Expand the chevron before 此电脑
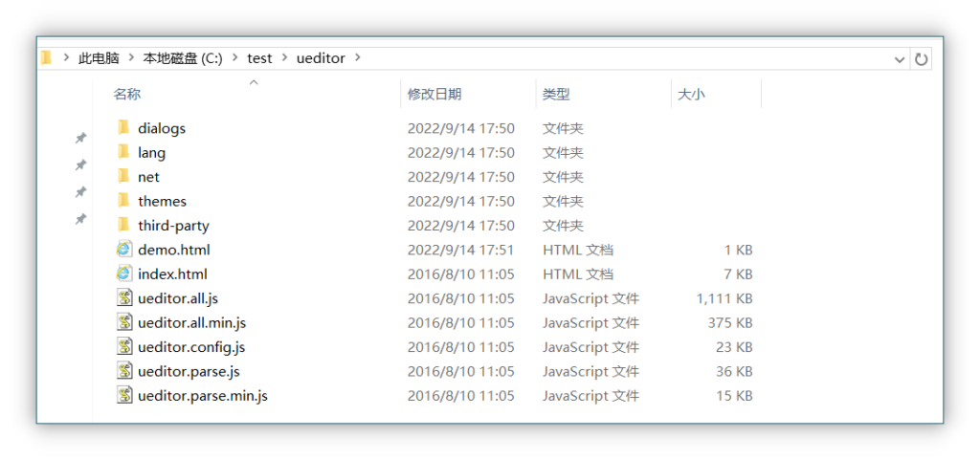Screen dimensions: 980x460 pos(66,58)
